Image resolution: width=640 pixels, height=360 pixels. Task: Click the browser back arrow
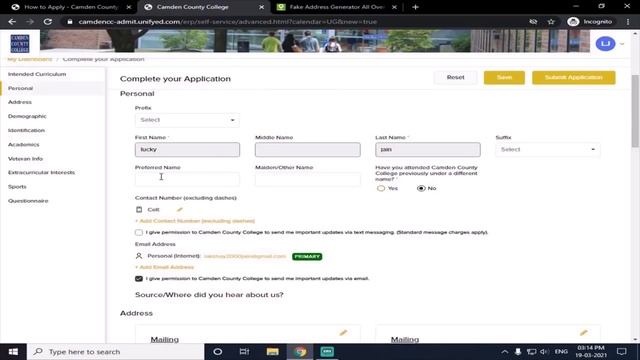coord(12,22)
